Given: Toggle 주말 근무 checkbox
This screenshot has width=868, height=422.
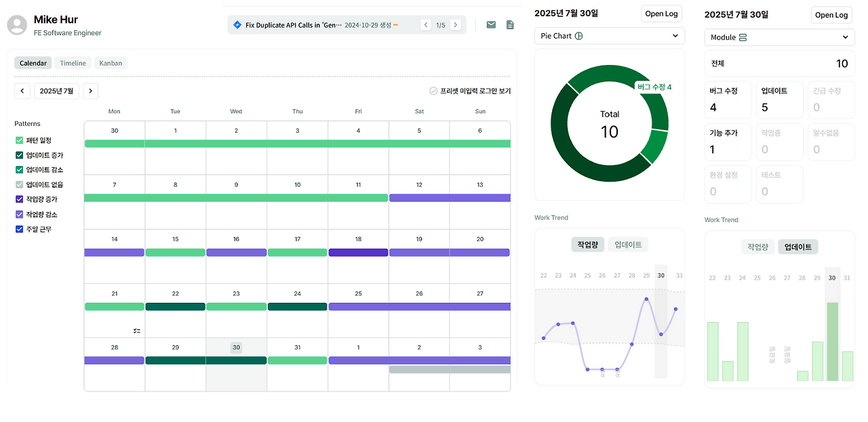Looking at the screenshot, I should pyautogui.click(x=19, y=229).
